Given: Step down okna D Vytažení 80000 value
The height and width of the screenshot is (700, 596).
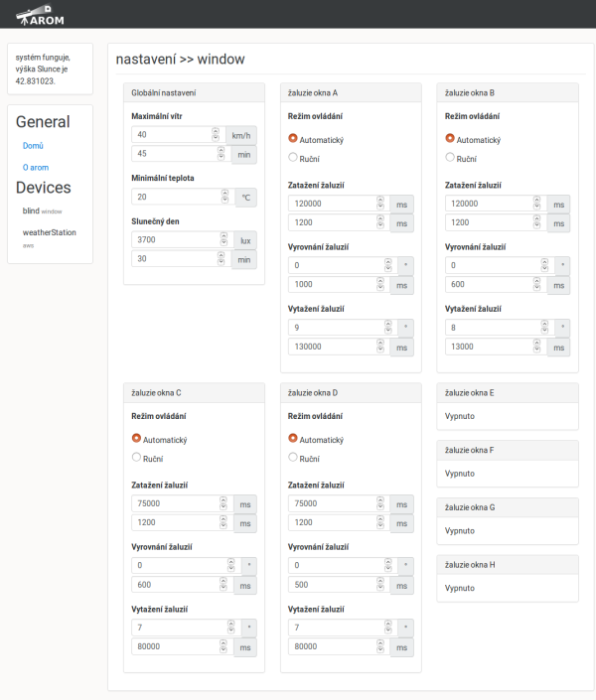Looking at the screenshot, I should pos(380,650).
